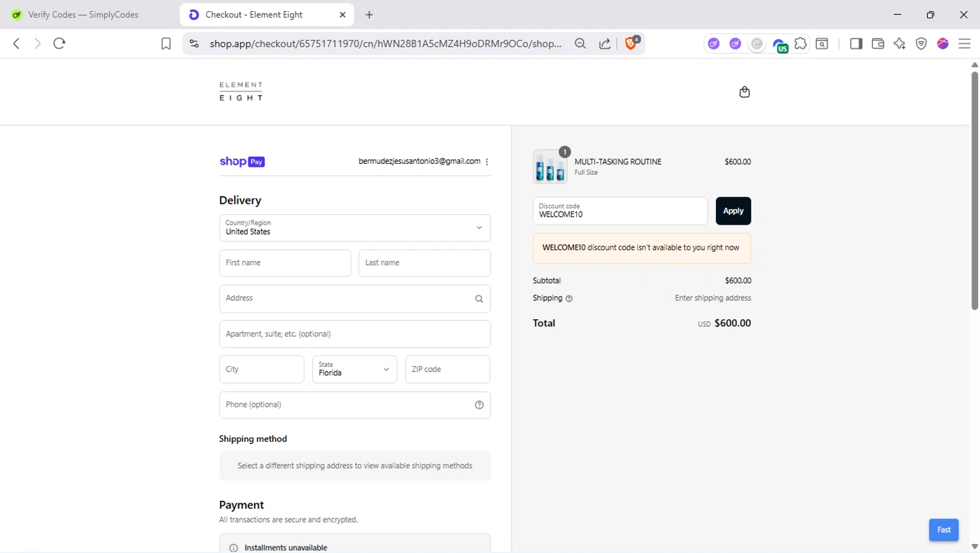Click the VPN shield icon in toolbar
Viewport: 980px width, 553px height.
tap(921, 44)
